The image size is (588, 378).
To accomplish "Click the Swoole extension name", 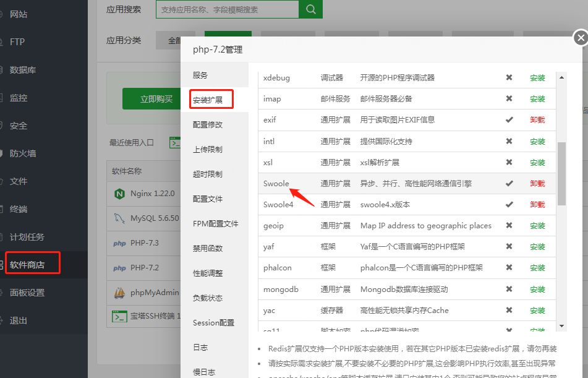I will 276,184.
